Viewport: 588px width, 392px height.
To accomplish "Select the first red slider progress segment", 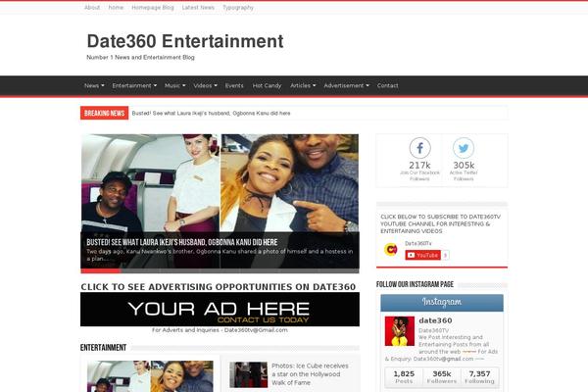I will click(101, 270).
